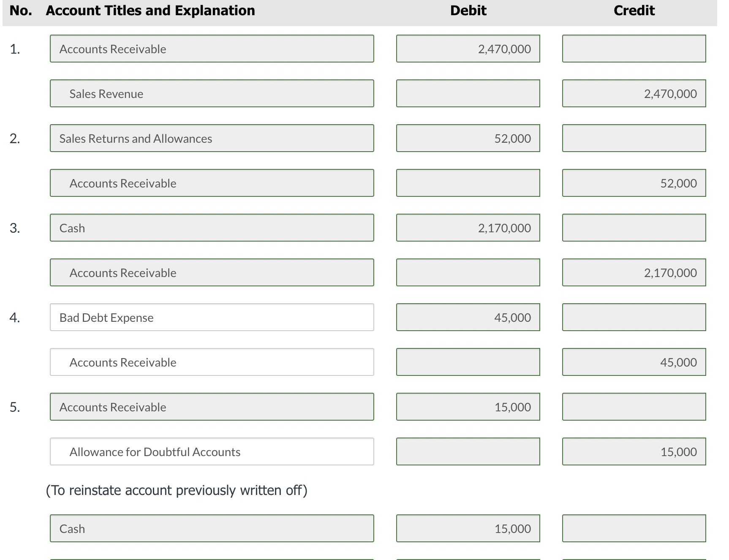
Task: Select the Accounts Receivable field in entry 1
Action: click(x=211, y=49)
